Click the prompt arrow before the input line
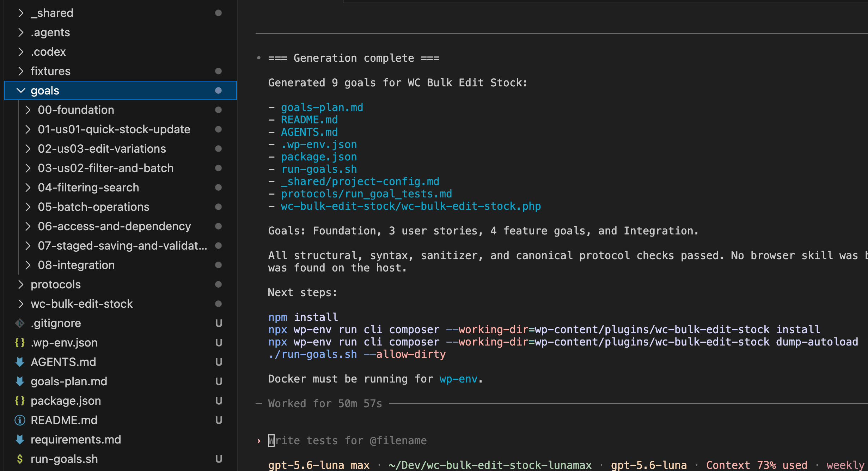The width and height of the screenshot is (868, 471). [x=259, y=441]
